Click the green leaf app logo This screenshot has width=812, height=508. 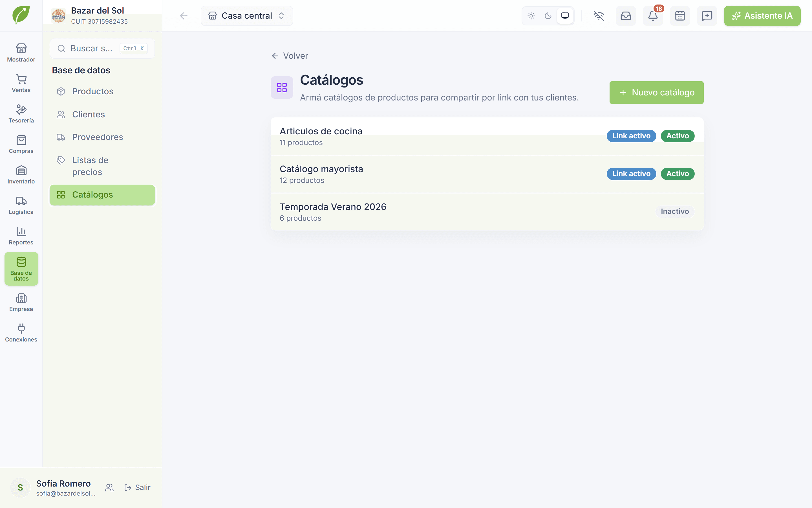tap(21, 16)
